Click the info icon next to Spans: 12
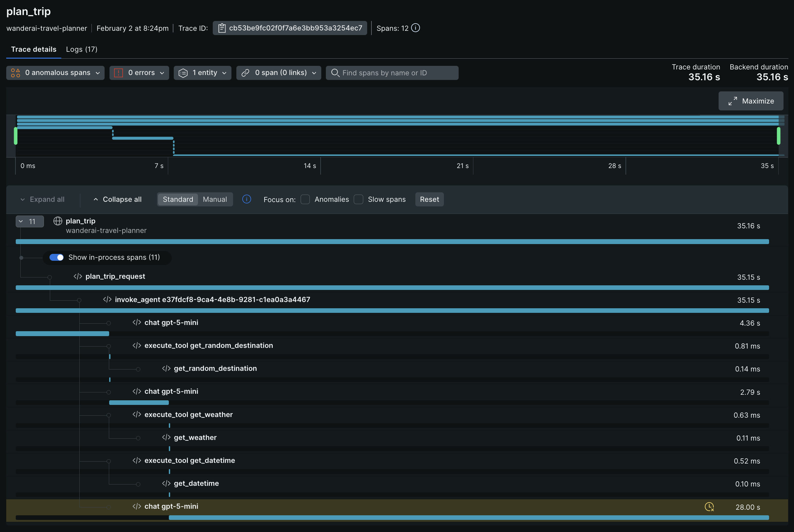 [415, 28]
